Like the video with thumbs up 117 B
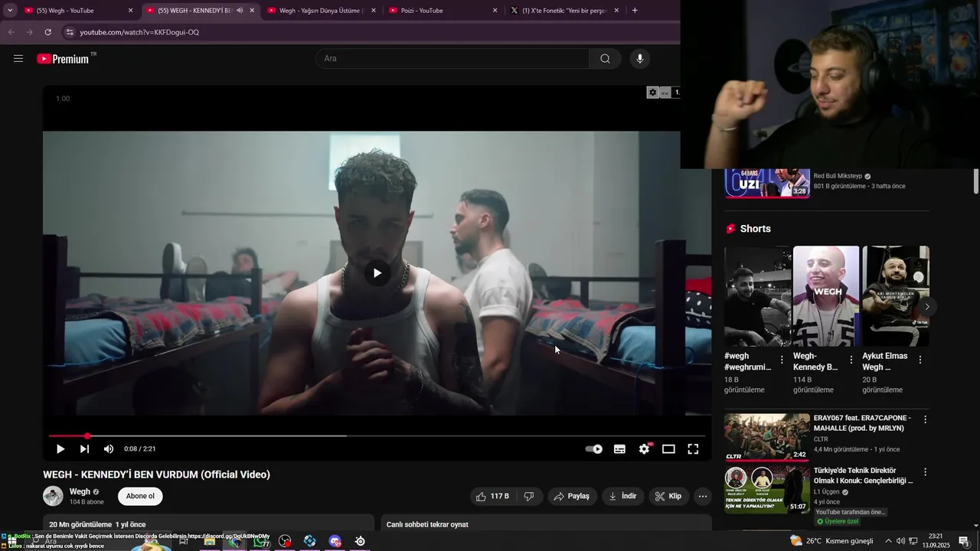 [x=492, y=496]
